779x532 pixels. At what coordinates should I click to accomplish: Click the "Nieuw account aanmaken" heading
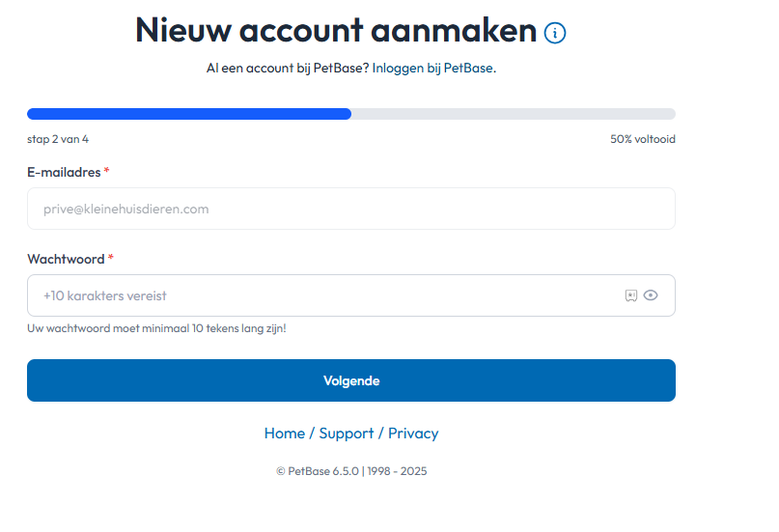335,31
